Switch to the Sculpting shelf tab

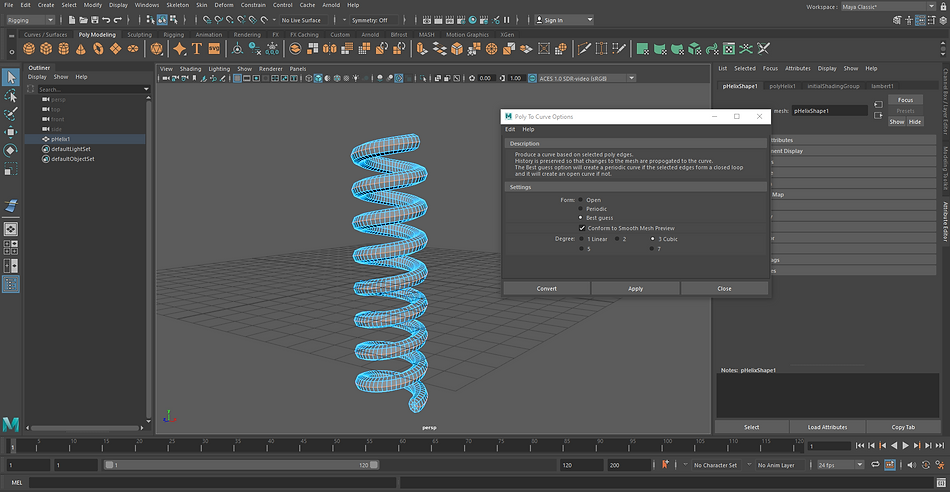139,35
